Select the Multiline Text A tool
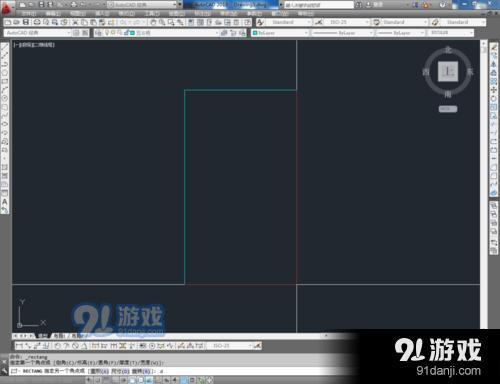500x384 pixels. pos(5,202)
